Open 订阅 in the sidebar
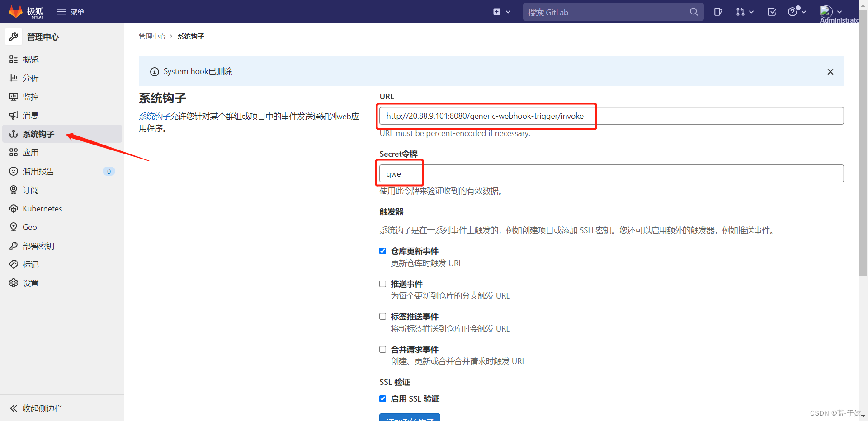The image size is (868, 421). (62, 190)
